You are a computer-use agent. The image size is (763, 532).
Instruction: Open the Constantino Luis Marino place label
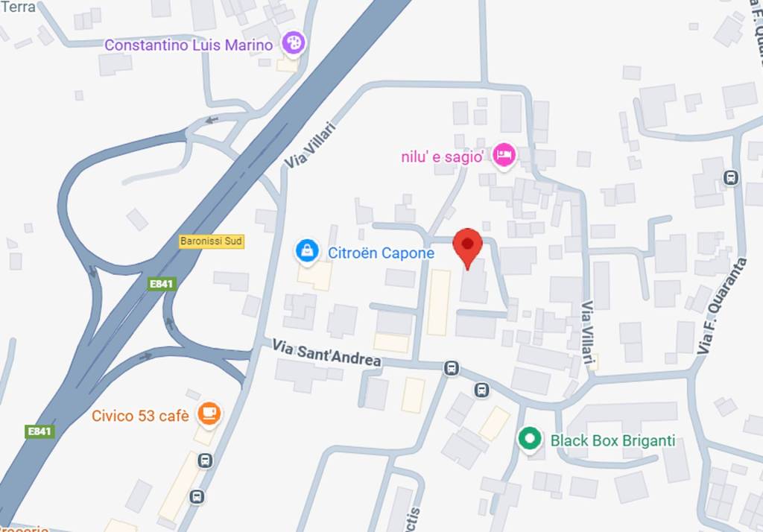[189, 45]
